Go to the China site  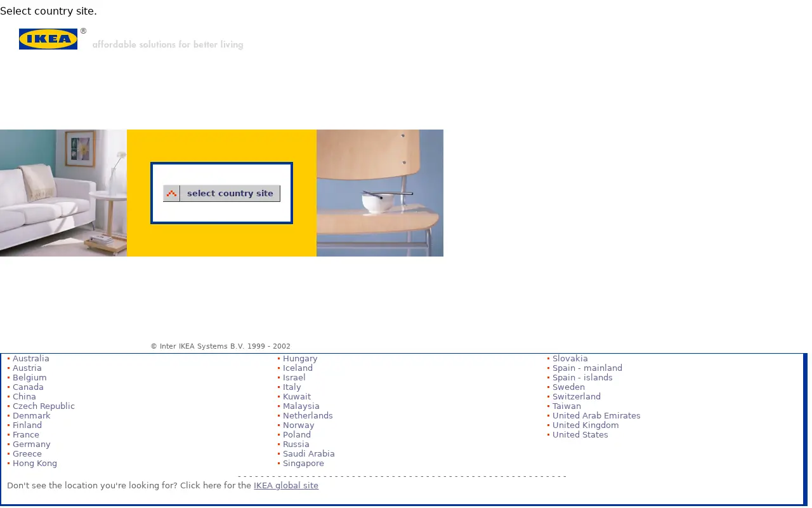24,397
